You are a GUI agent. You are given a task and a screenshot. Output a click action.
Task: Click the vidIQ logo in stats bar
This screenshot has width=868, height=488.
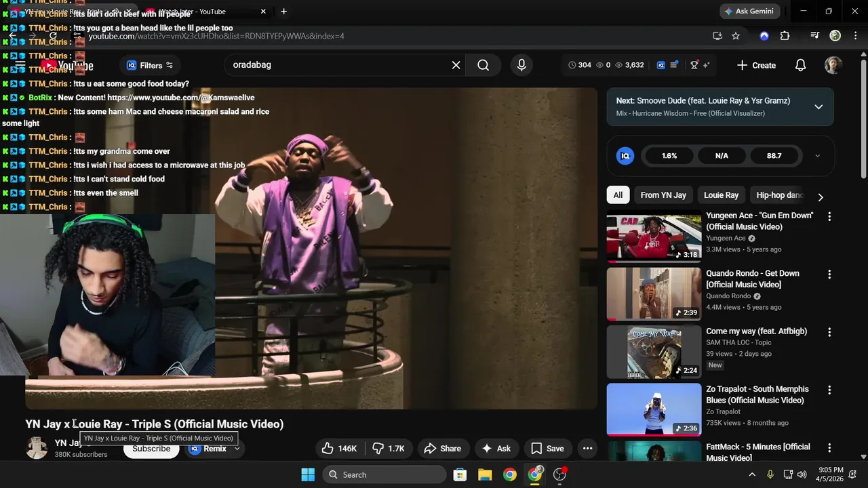tap(661, 65)
